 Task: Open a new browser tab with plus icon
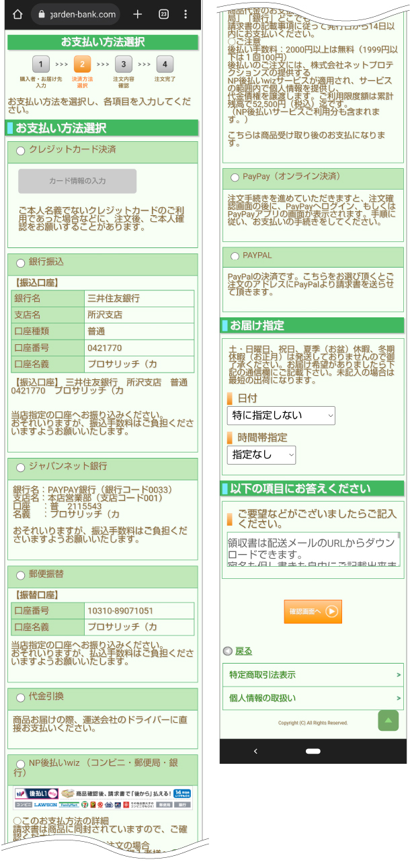(x=137, y=14)
